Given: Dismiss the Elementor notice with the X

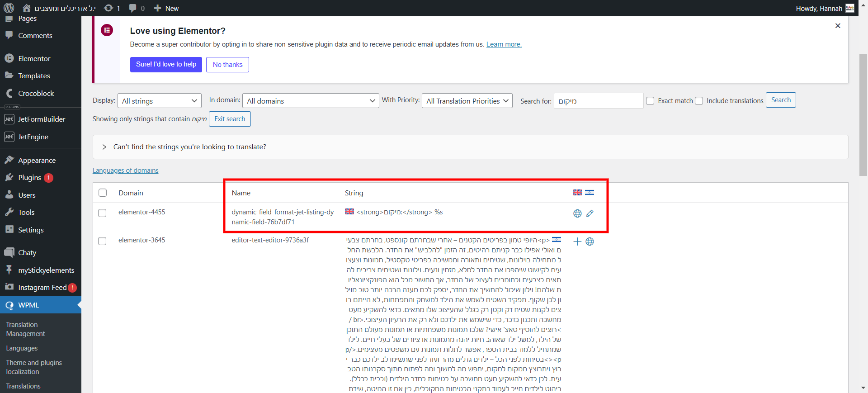Looking at the screenshot, I should coord(838,26).
